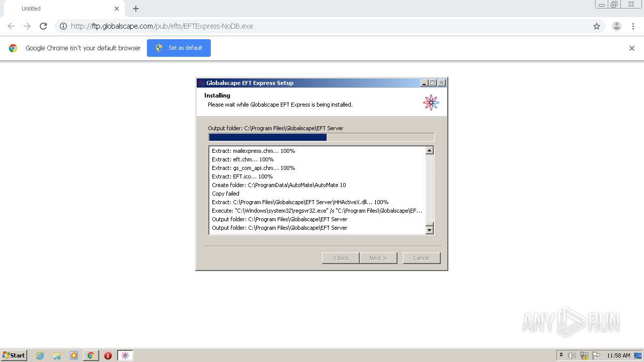This screenshot has height=362, width=644.
Task: Open Windows Media Player from taskbar
Action: [x=74, y=355]
